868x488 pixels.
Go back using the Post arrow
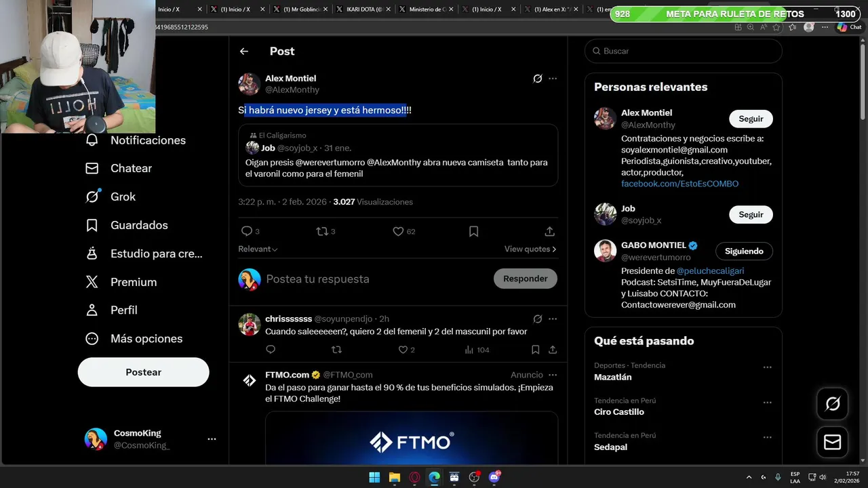pos(244,51)
